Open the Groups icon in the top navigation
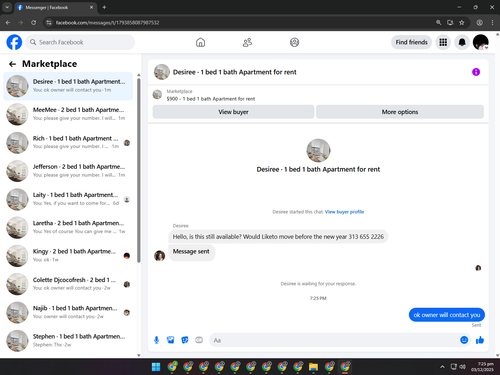Image resolution: width=500 pixels, height=375 pixels. [294, 42]
